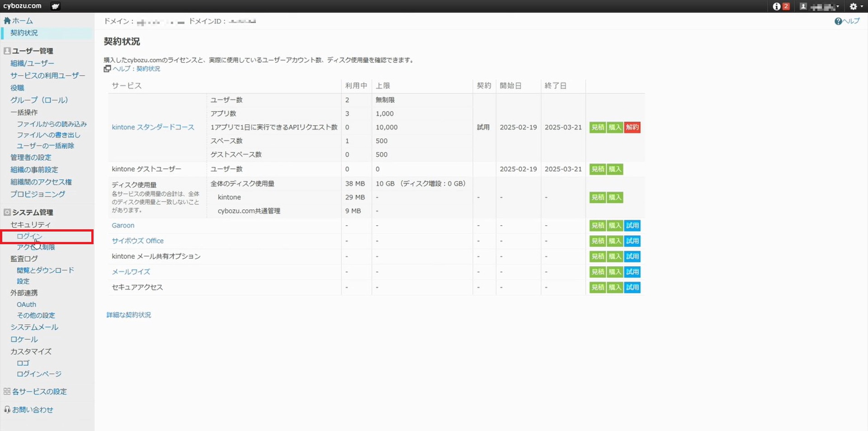Screen dimensions: 868x431
Task: Open グループ(ロール) in the sidebar
Action: click(x=39, y=100)
